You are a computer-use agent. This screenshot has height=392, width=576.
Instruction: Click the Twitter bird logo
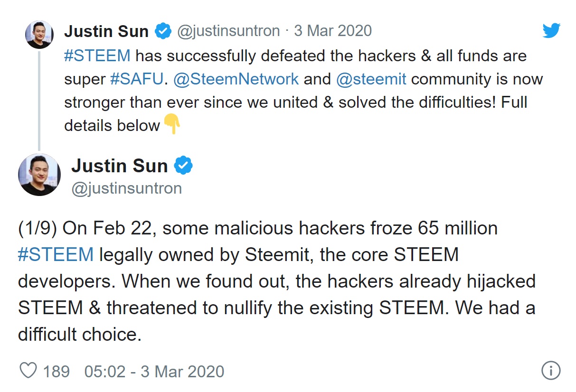(x=552, y=31)
